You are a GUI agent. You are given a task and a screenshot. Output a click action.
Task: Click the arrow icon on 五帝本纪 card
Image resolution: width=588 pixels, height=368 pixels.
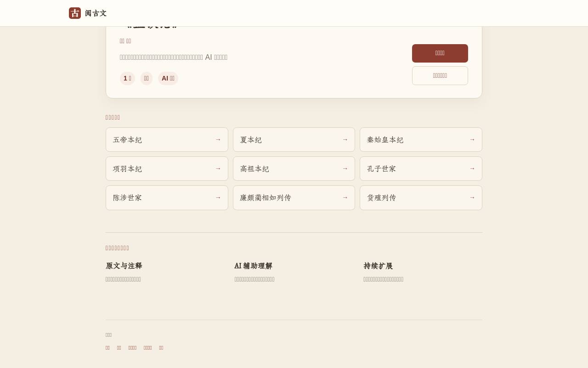tap(218, 139)
